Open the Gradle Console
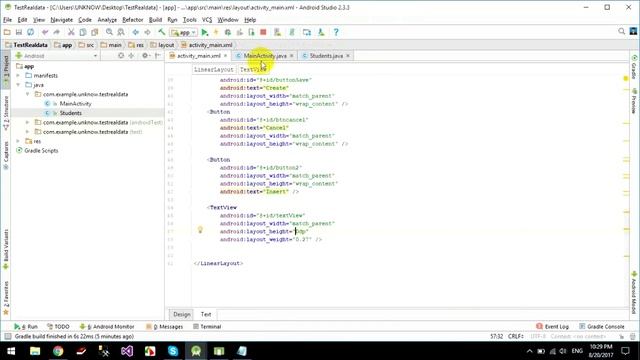 click(602, 327)
